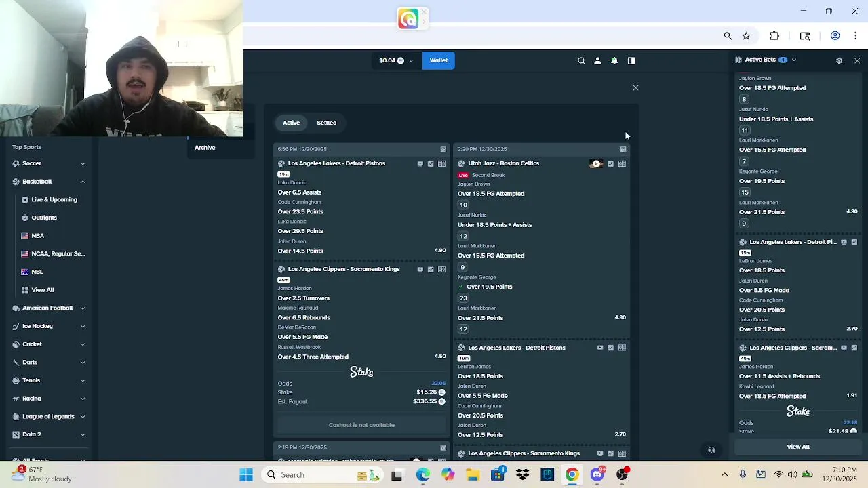Image resolution: width=868 pixels, height=488 pixels.
Task: Open stream icon on Lakers - Pistons in 2:30 PM bet
Action: point(600,348)
